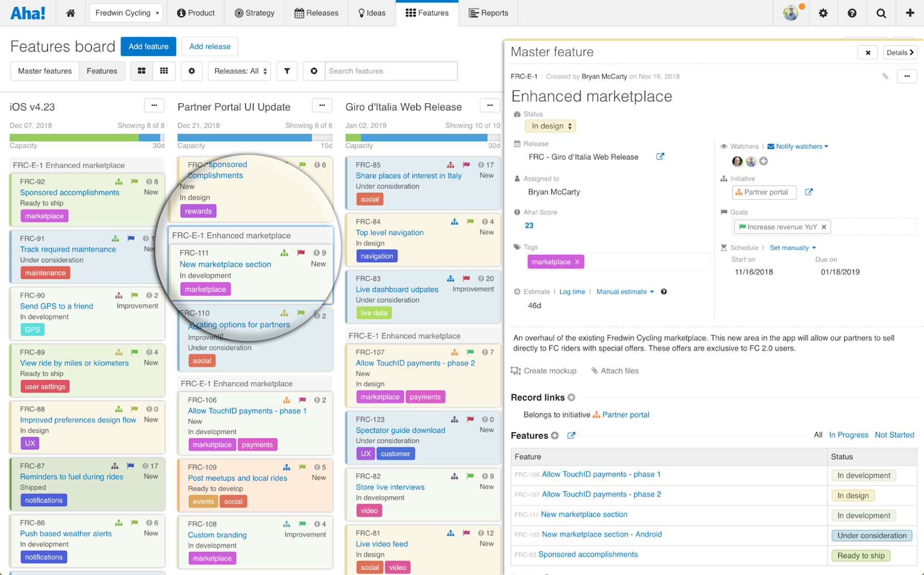Click the Attach files paperclip icon
The width and height of the screenshot is (924, 575).
[594, 371]
